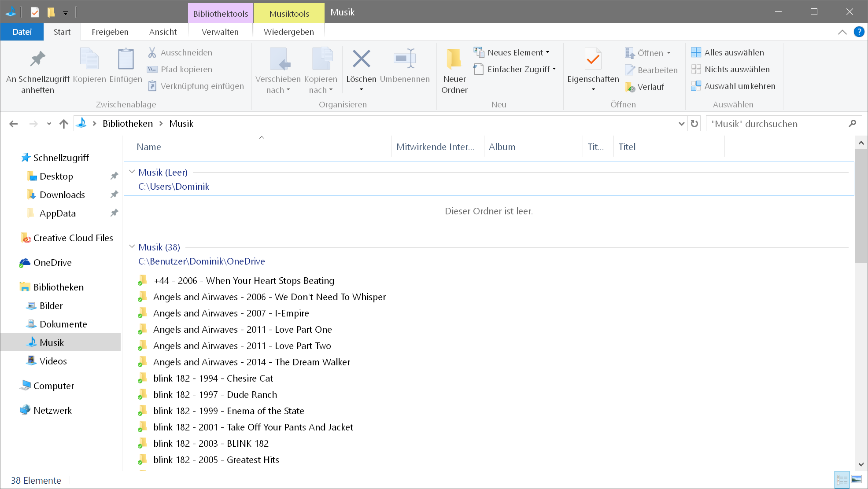This screenshot has width=868, height=489.
Task: Click the vertical scrollbar thumb
Action: pos(861,205)
